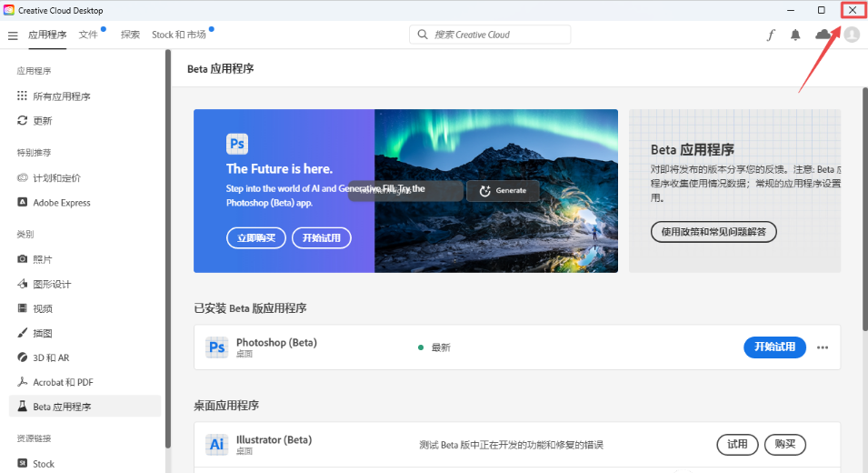
Task: Click the Photoshop (Beta) app icon
Action: coord(216,347)
